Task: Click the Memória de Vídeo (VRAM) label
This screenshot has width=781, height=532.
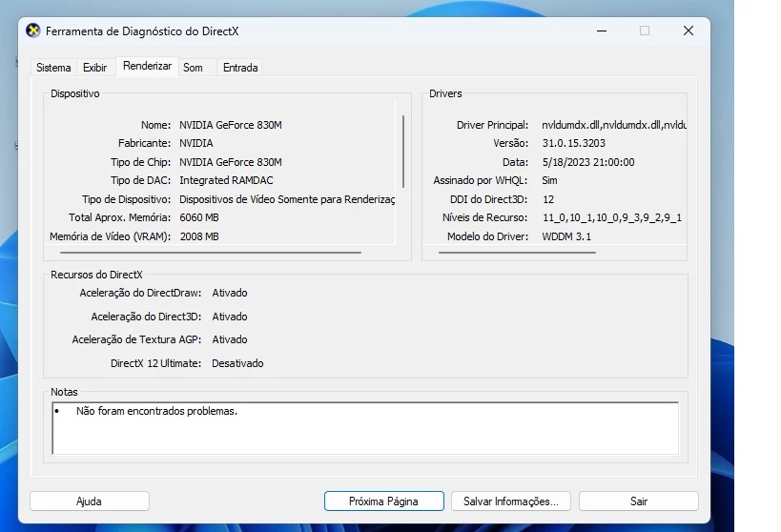Action: point(110,236)
